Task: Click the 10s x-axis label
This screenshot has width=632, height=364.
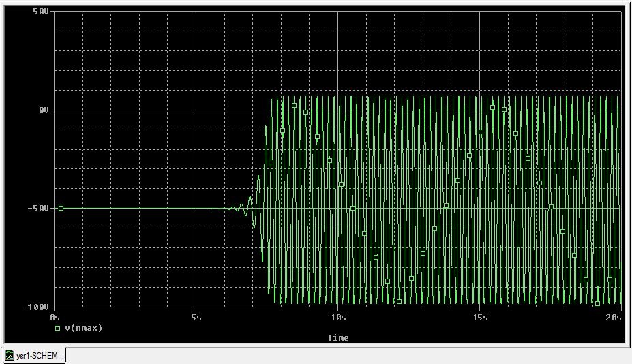Action: tap(337, 318)
